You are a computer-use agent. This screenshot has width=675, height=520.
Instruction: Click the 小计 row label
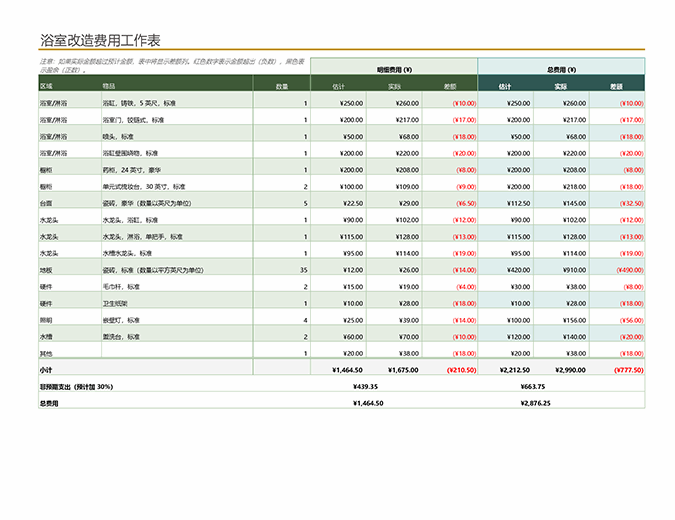tap(46, 370)
